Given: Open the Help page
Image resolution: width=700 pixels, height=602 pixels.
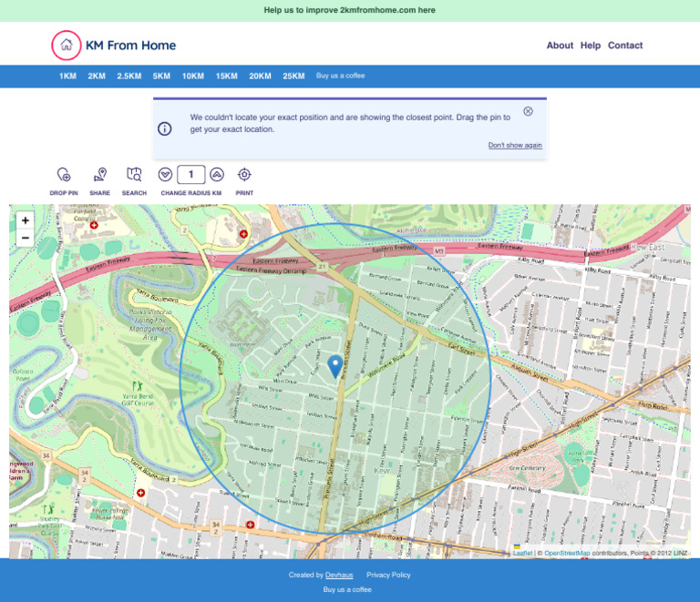Looking at the screenshot, I should click(591, 46).
